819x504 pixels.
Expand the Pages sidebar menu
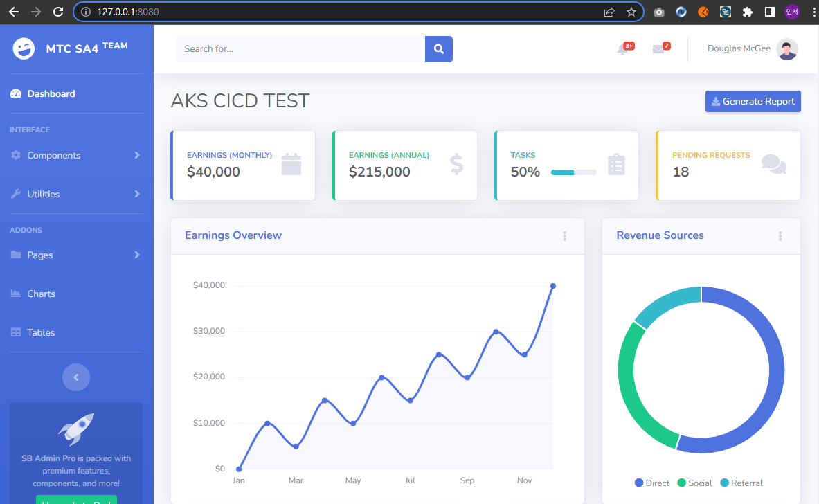(76, 255)
